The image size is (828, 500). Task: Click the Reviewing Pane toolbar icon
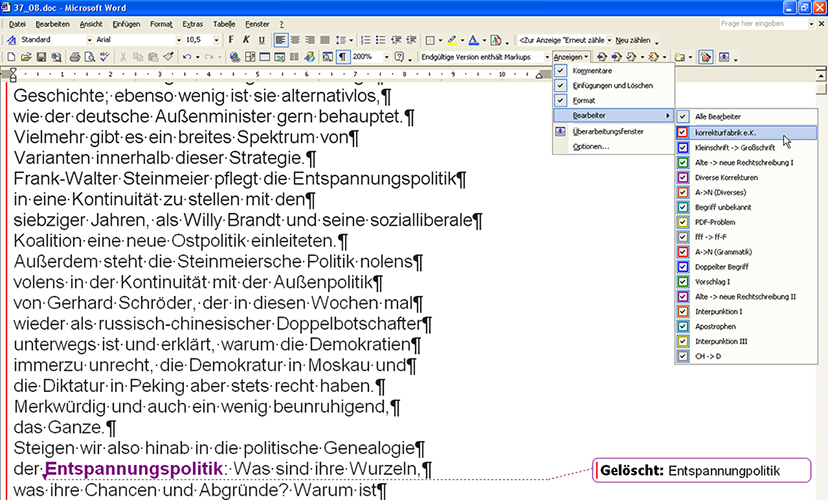pos(724,56)
